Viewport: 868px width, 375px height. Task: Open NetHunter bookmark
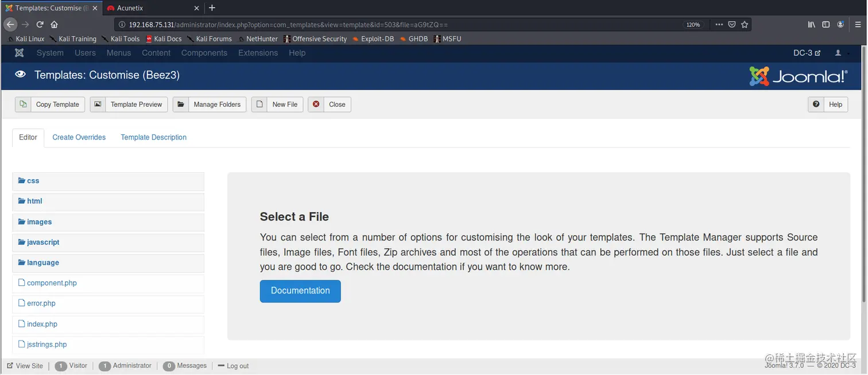258,39
